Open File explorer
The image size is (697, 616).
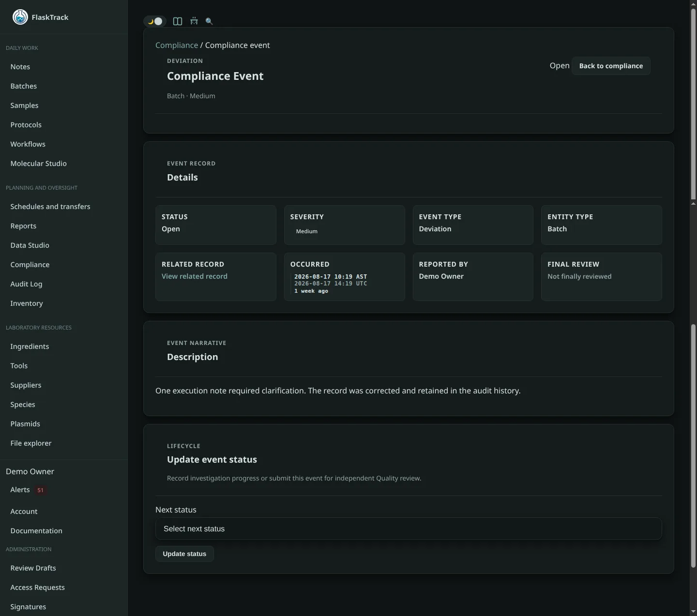[31, 443]
